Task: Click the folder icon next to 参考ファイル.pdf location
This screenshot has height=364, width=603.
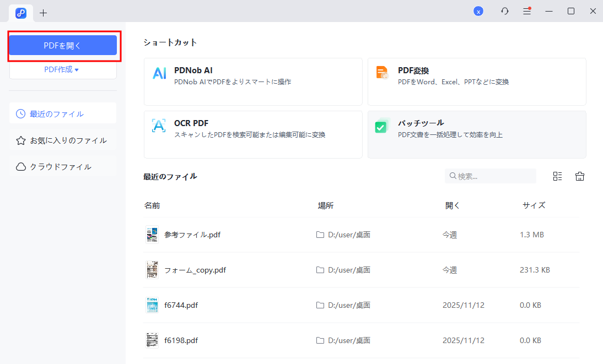Action: point(320,234)
